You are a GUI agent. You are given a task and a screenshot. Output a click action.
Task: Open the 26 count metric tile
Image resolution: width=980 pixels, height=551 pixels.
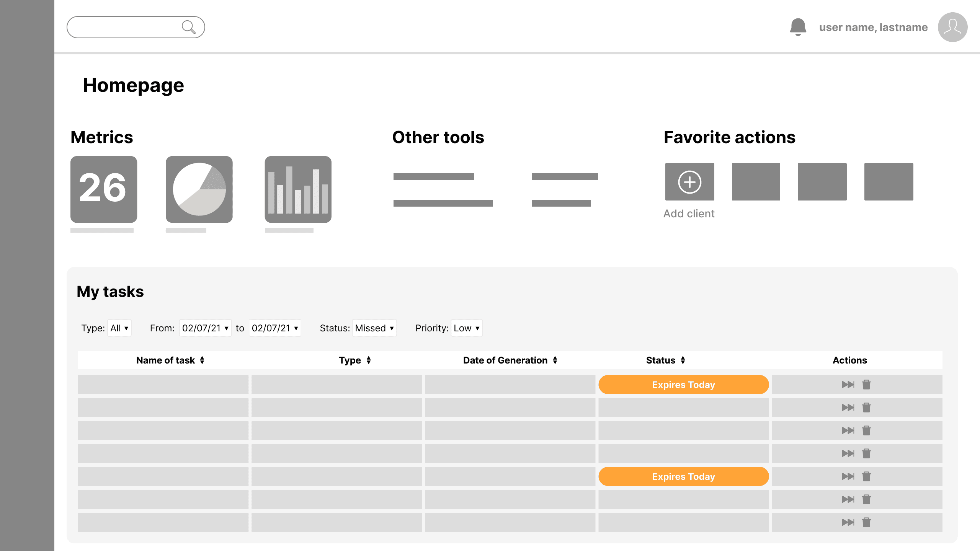coord(104,189)
